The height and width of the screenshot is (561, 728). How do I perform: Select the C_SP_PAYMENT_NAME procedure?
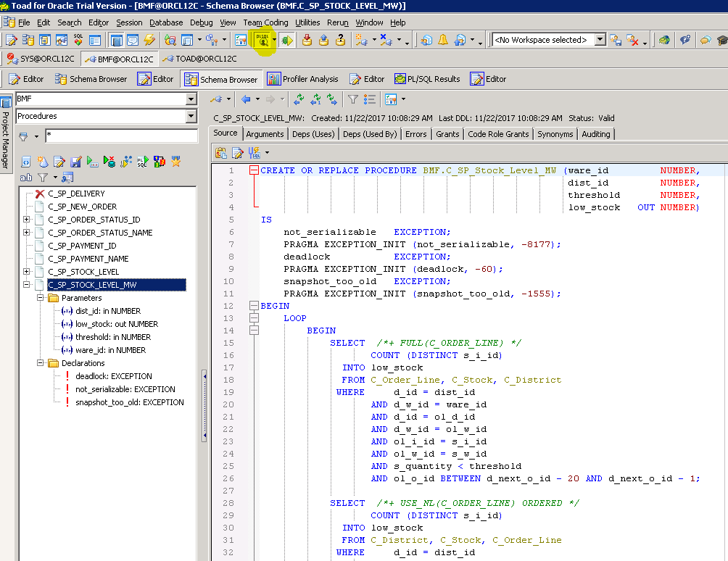(x=88, y=259)
